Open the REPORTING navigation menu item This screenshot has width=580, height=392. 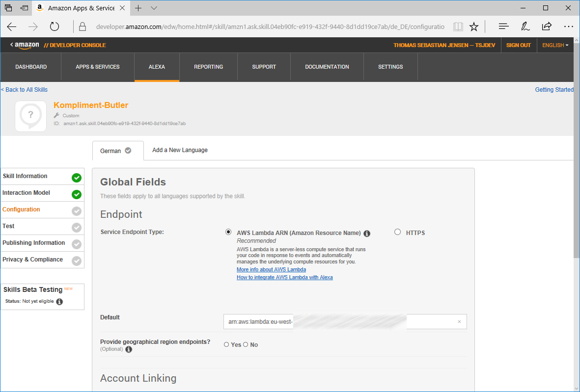pos(208,67)
